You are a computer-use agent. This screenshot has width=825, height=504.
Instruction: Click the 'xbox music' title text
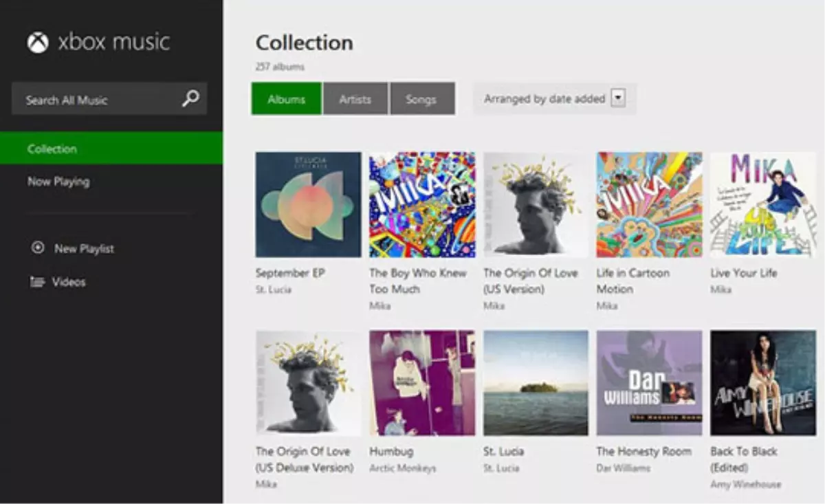113,42
